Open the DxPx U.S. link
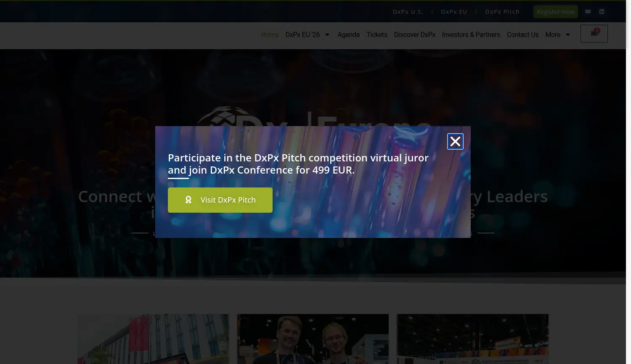 coord(408,12)
